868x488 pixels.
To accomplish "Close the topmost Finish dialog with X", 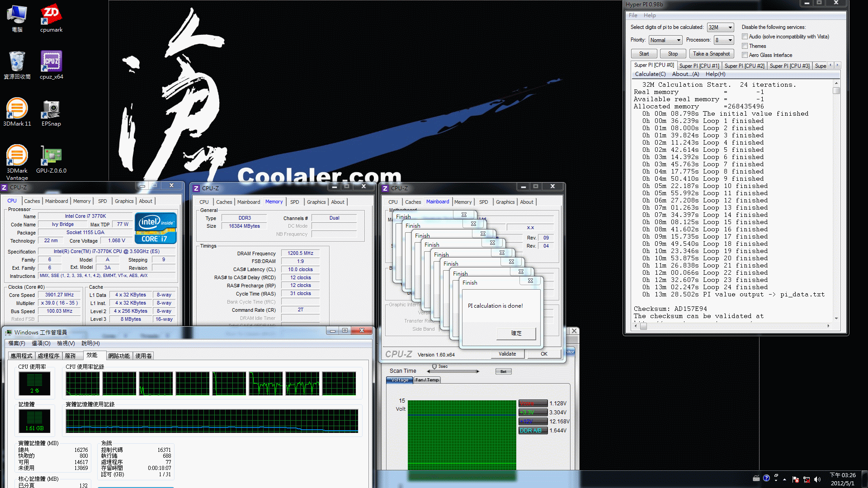I will pyautogui.click(x=530, y=281).
